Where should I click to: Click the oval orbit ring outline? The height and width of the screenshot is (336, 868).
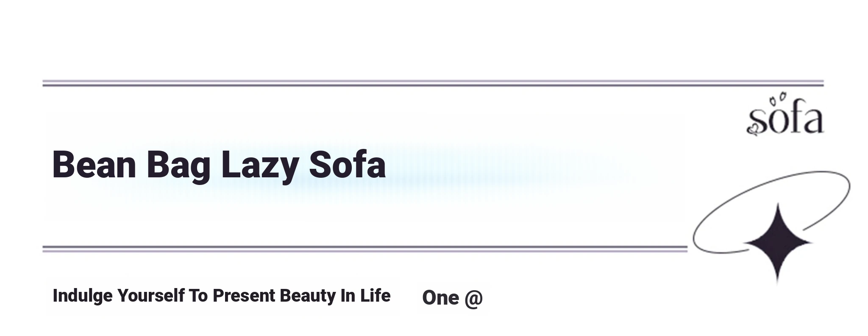pyautogui.click(x=771, y=212)
